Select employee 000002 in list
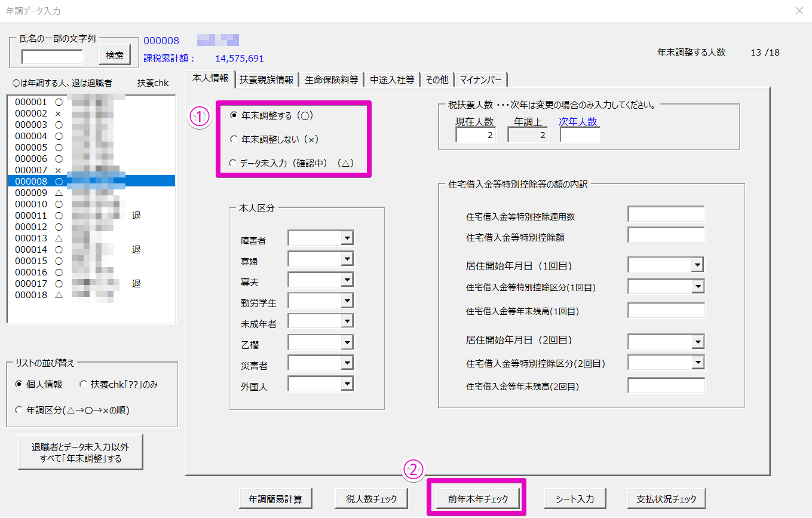 pyautogui.click(x=91, y=114)
